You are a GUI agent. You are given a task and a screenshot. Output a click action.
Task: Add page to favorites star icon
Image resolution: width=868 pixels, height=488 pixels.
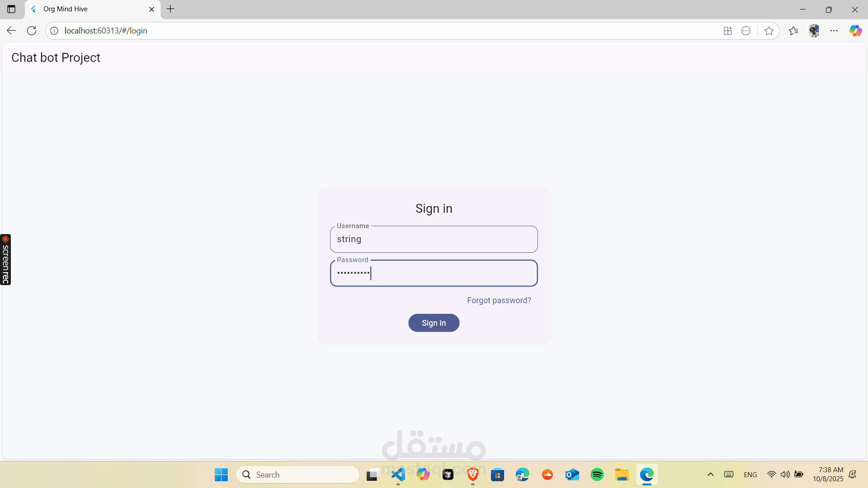769,31
